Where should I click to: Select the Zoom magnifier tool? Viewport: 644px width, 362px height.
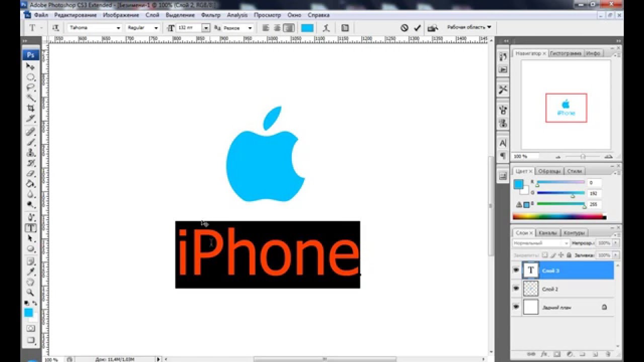[31, 292]
